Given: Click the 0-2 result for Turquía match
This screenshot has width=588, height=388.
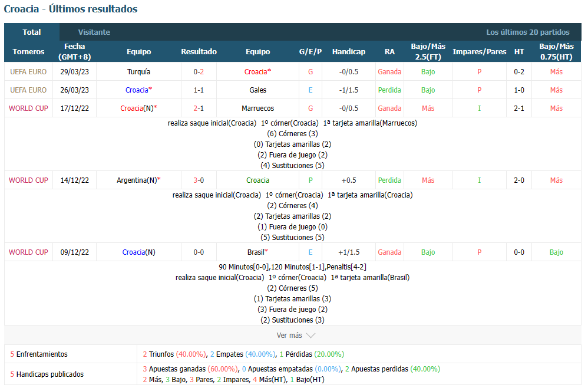Looking at the screenshot, I should [x=199, y=72].
